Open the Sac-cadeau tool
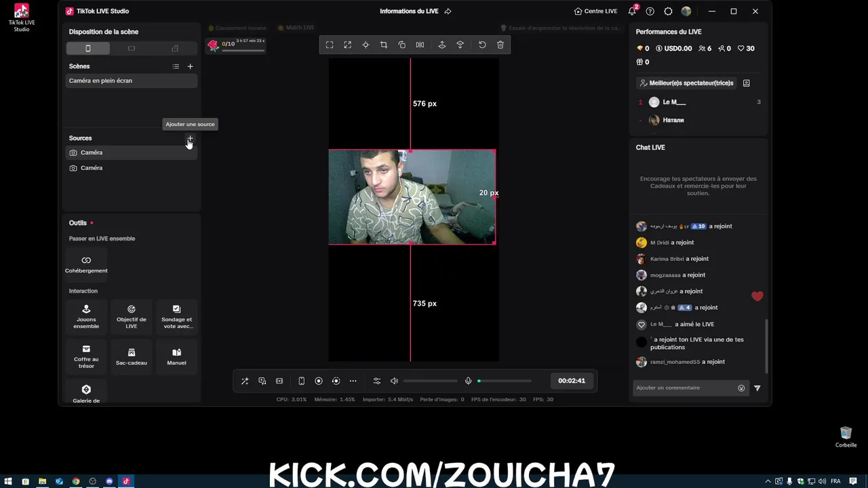The image size is (868, 488). click(132, 357)
